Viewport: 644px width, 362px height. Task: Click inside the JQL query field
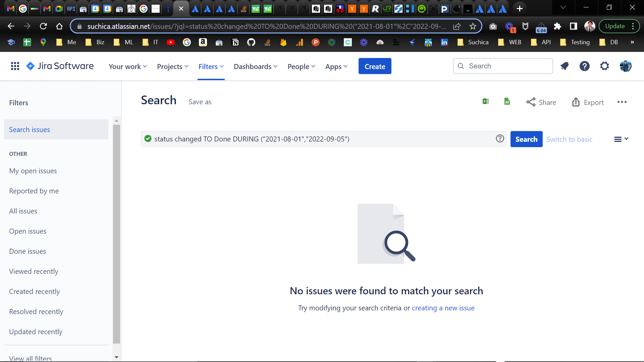coord(322,139)
